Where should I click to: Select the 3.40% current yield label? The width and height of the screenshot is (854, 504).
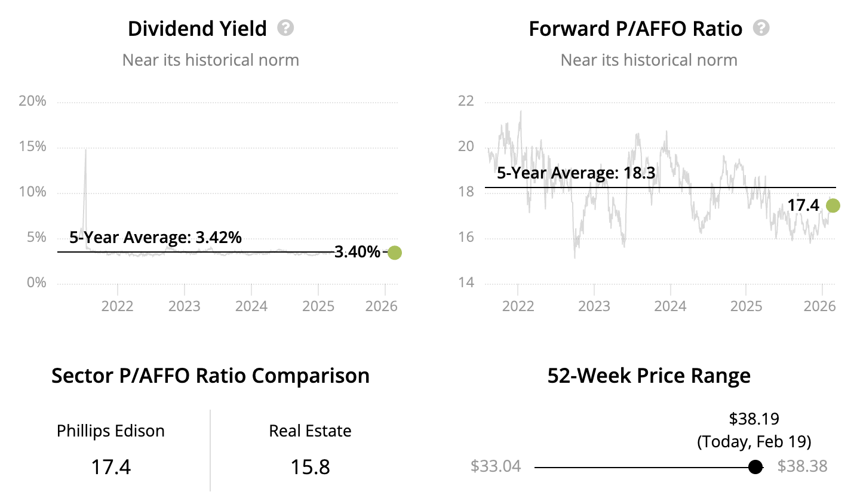357,252
